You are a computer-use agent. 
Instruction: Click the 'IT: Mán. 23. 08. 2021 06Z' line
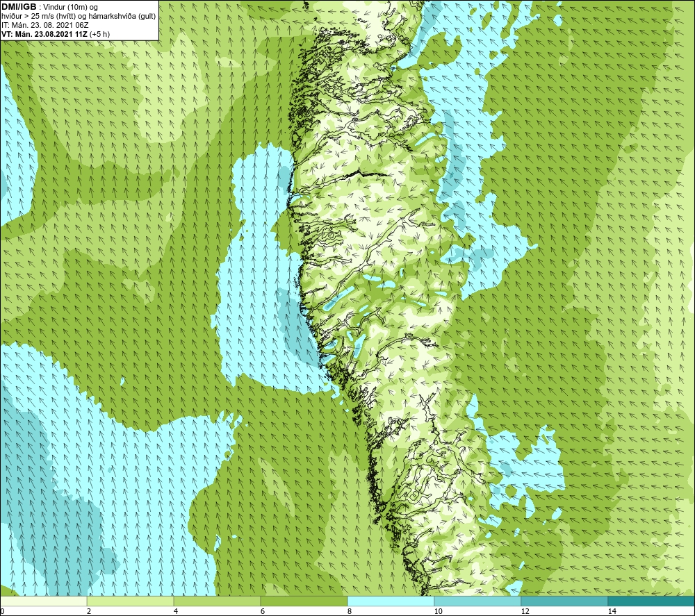coord(45,25)
